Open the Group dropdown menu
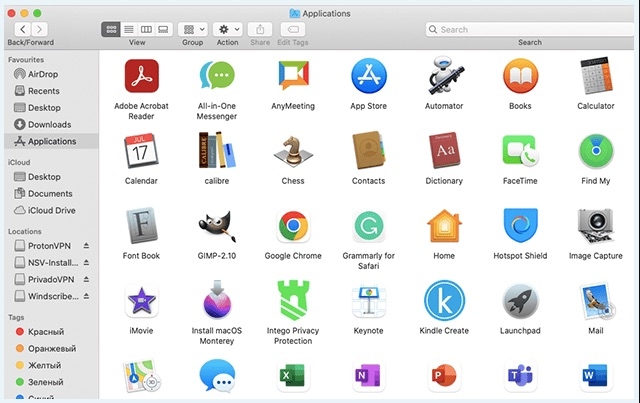640x403 pixels. pyautogui.click(x=193, y=29)
